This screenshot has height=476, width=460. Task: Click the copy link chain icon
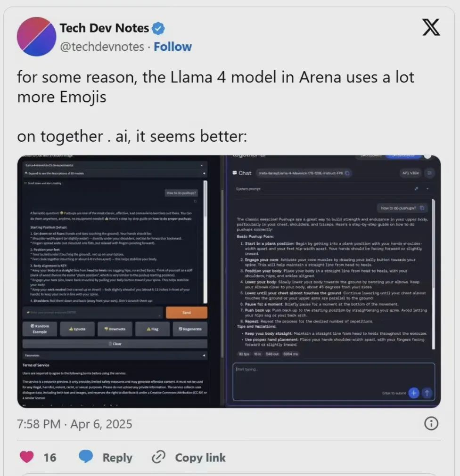(158, 457)
